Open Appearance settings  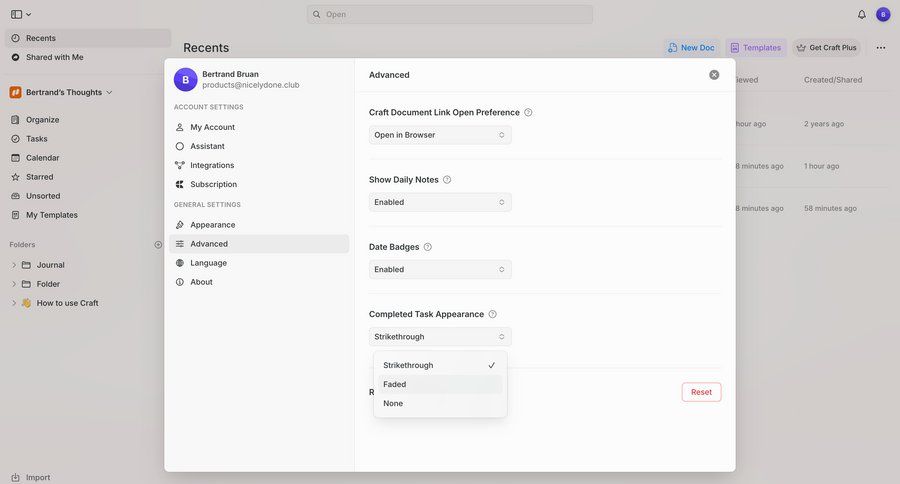259,224
